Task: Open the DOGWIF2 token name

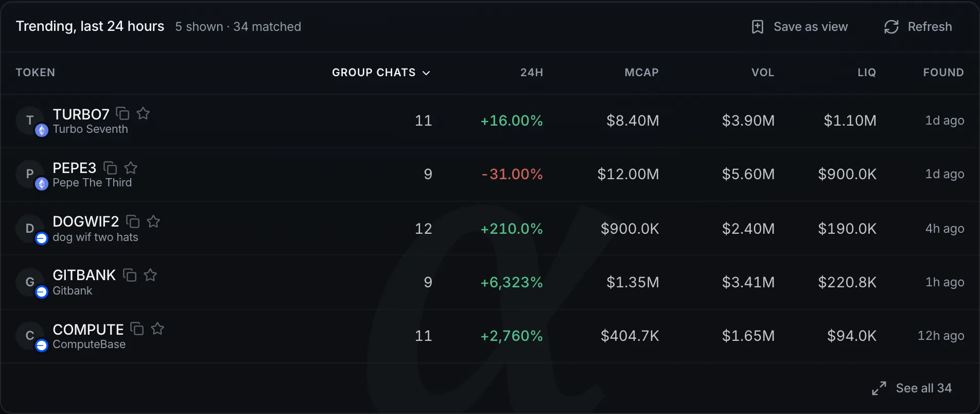Action: [x=86, y=221]
